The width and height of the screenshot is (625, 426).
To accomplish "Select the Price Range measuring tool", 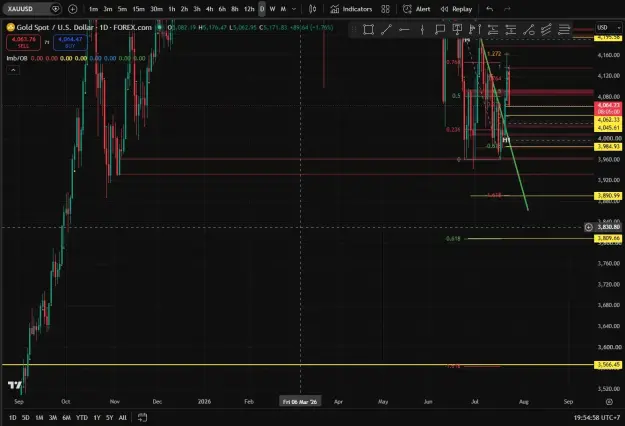I will click(x=475, y=29).
